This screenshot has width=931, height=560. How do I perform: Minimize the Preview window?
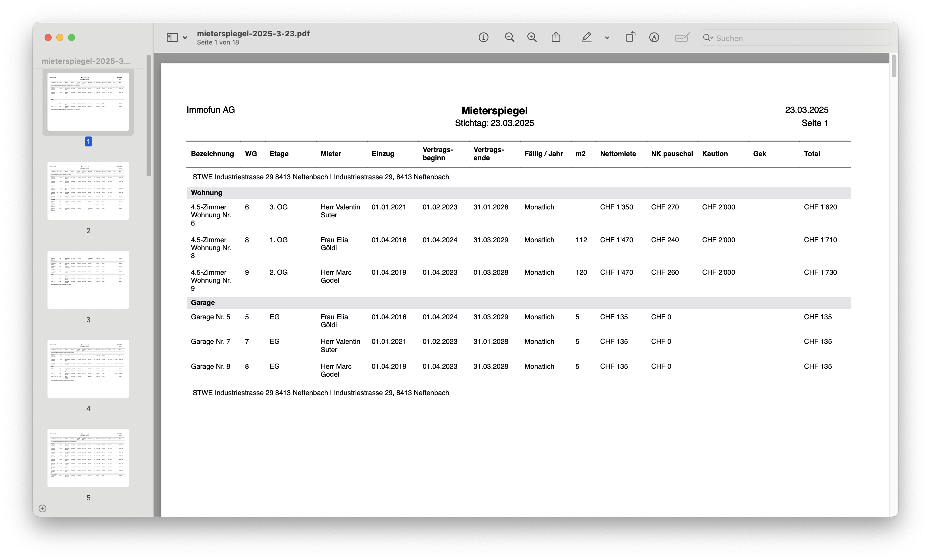click(60, 38)
